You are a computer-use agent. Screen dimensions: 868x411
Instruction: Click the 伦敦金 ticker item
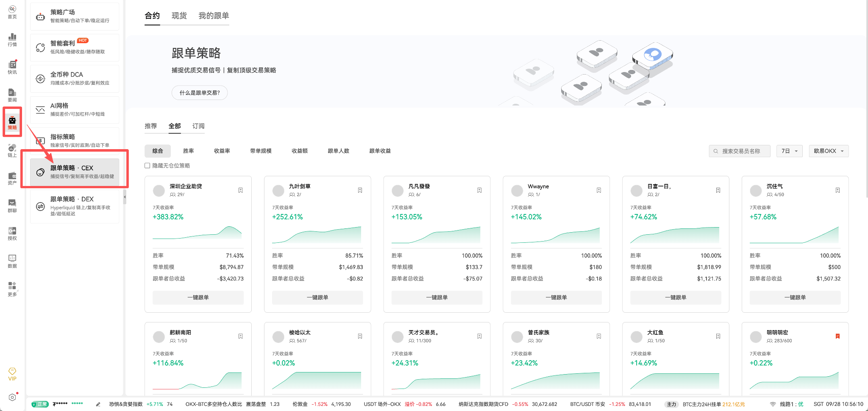tap(322, 404)
